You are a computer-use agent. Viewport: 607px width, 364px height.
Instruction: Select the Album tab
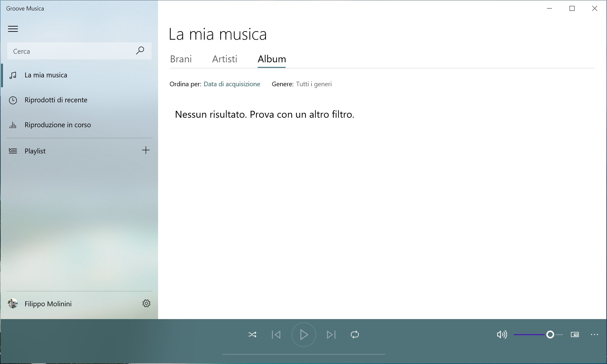pos(272,59)
